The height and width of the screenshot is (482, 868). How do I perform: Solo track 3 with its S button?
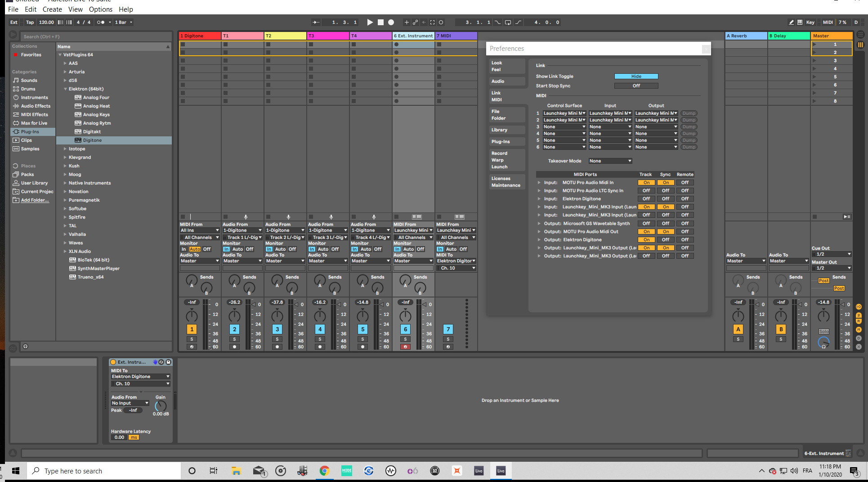coord(277,339)
